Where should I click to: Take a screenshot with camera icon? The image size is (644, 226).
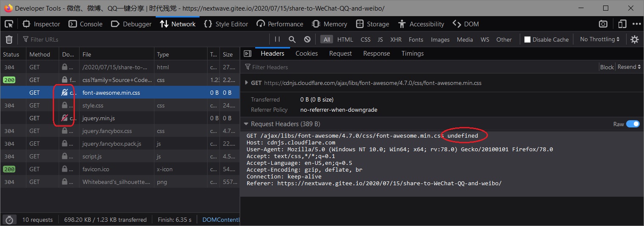click(603, 24)
